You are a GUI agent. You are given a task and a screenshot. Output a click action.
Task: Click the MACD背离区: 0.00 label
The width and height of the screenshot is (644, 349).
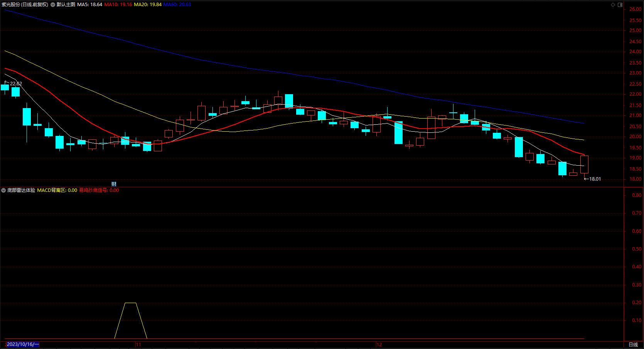pyautogui.click(x=57, y=190)
